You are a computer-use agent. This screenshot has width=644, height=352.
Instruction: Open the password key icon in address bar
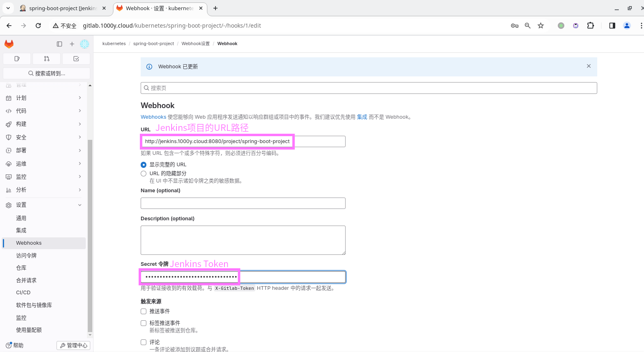click(x=515, y=26)
